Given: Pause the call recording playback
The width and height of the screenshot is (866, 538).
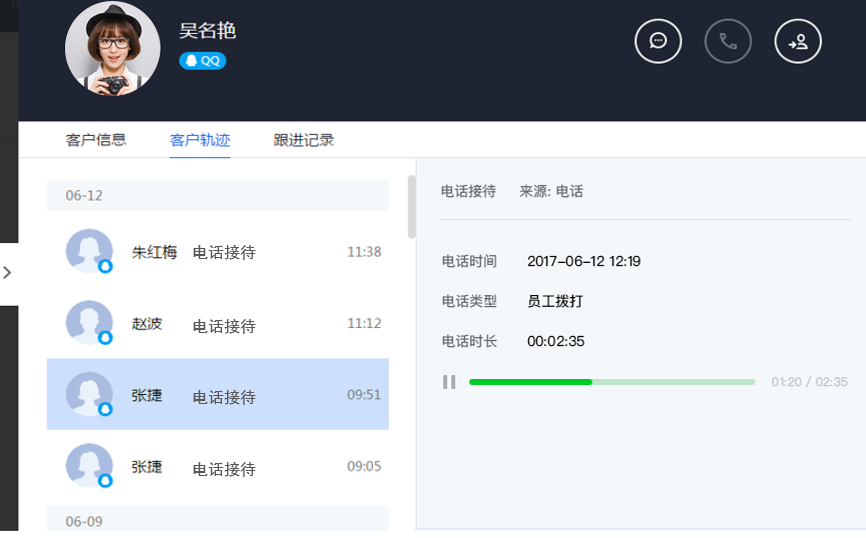Looking at the screenshot, I should [449, 382].
